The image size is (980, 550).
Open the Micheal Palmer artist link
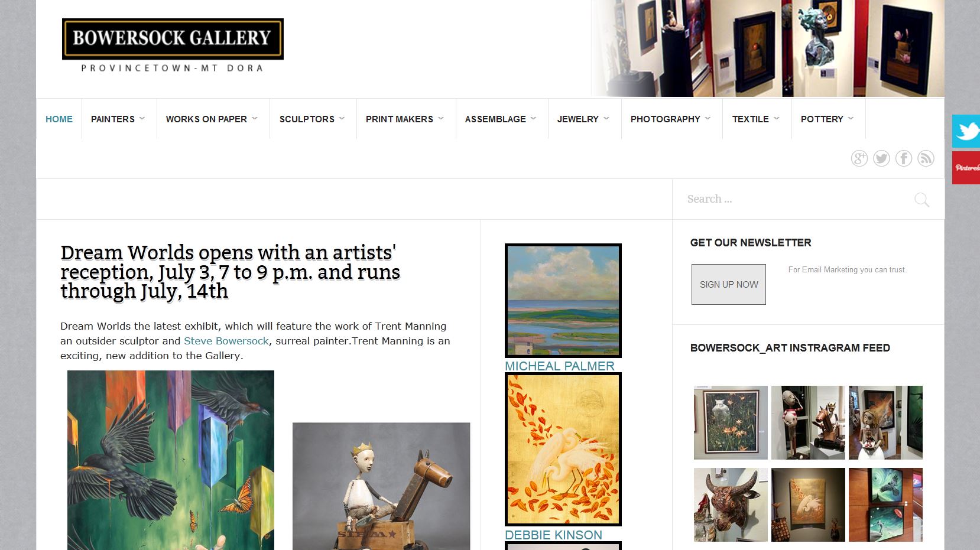tap(559, 366)
